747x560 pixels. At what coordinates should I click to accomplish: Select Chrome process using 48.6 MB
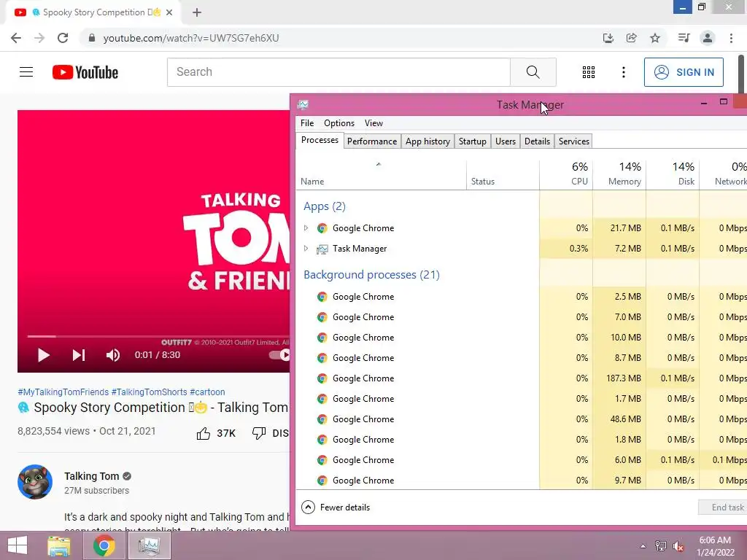coord(522,419)
